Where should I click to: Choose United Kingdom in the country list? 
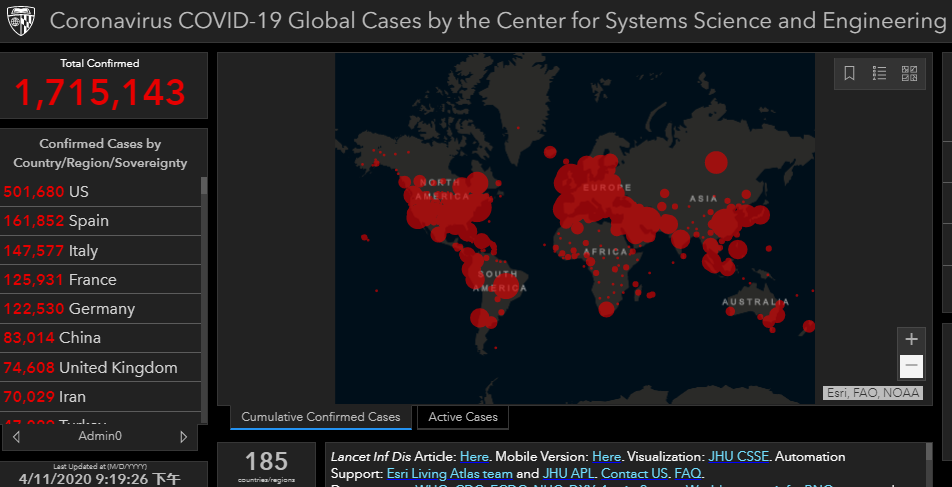[100, 367]
